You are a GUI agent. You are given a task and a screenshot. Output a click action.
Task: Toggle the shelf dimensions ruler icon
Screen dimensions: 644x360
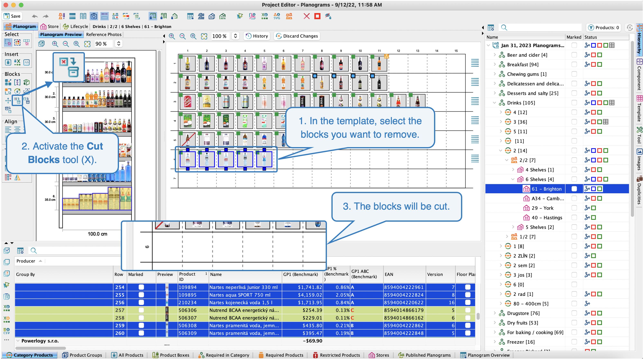coord(104,16)
